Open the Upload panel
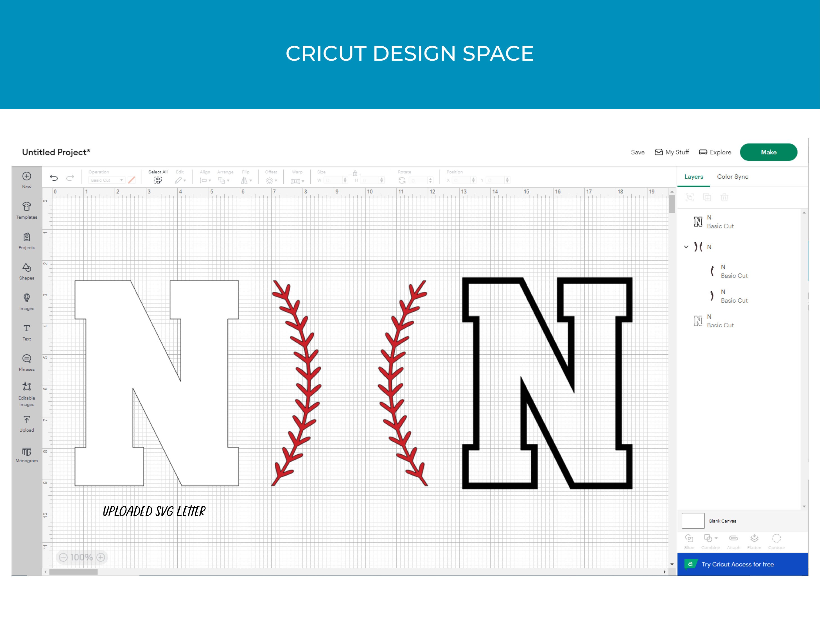820x644 pixels. 26,423
